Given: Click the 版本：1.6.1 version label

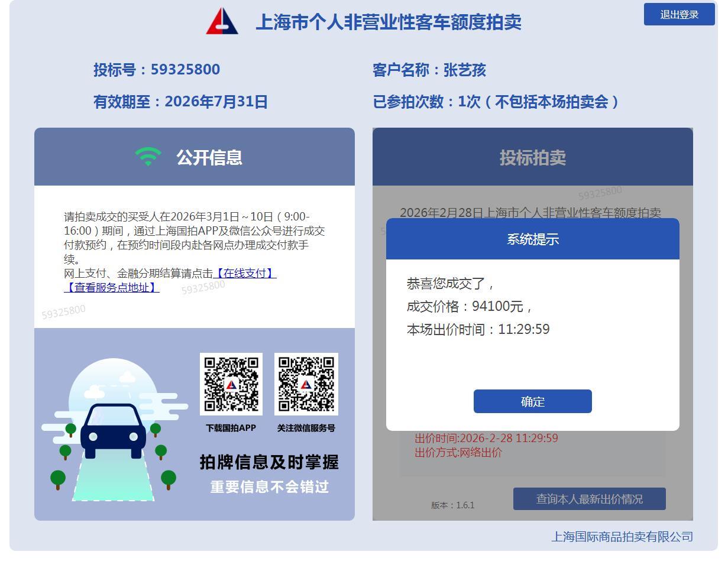Looking at the screenshot, I should (x=452, y=505).
